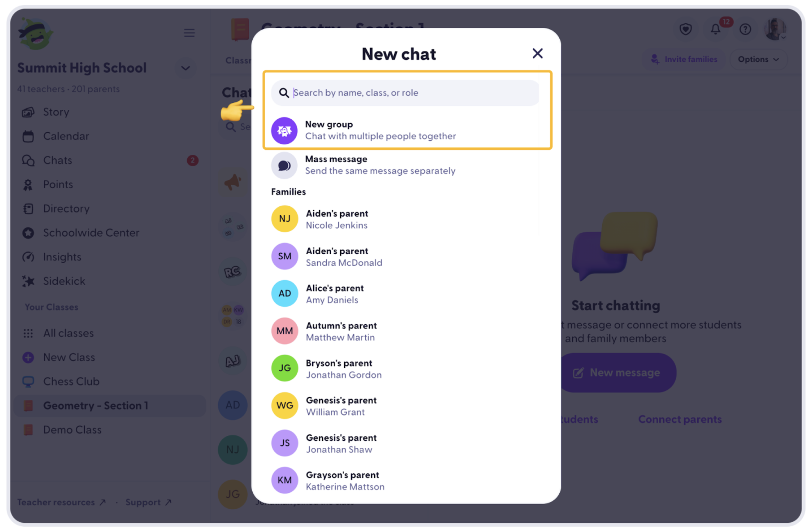812x531 pixels.
Task: Close the New chat dialog
Action: 537,53
